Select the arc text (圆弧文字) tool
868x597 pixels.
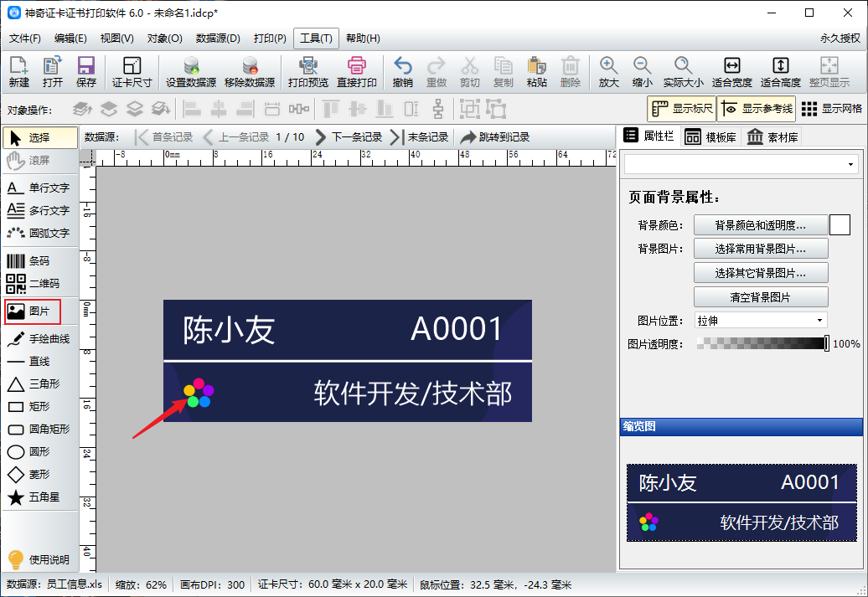coord(38,233)
